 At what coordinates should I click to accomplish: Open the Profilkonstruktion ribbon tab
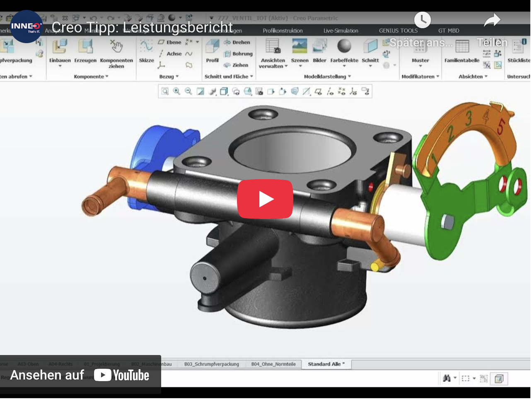[283, 31]
